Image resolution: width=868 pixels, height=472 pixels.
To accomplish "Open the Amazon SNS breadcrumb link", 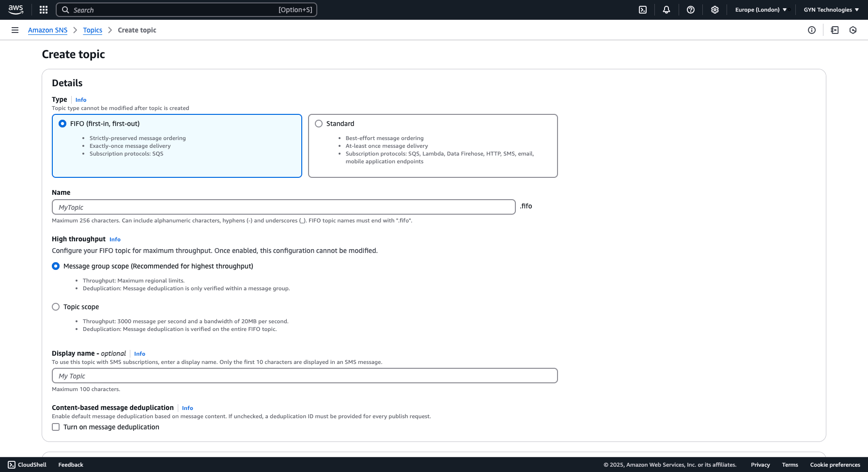I will click(x=47, y=30).
